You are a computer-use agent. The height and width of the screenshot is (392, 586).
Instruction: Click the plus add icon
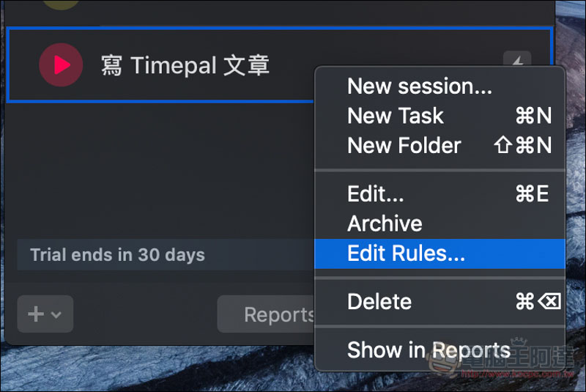(36, 314)
